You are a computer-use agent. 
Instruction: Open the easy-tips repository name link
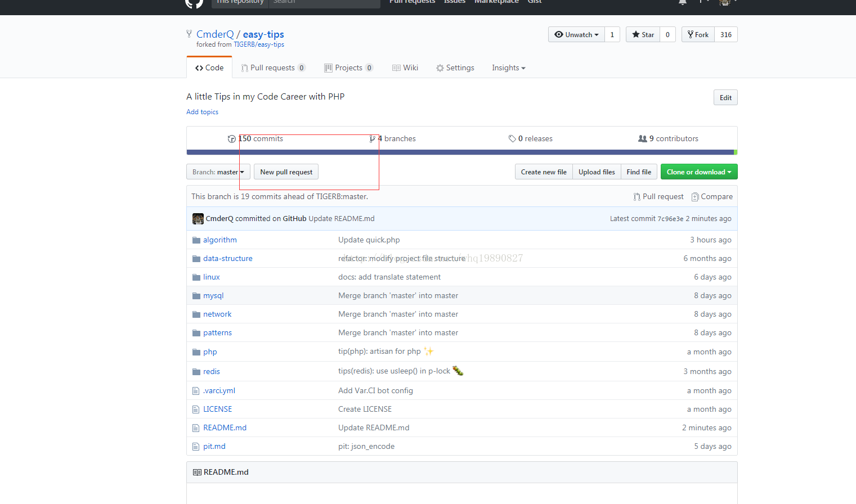[x=263, y=34]
